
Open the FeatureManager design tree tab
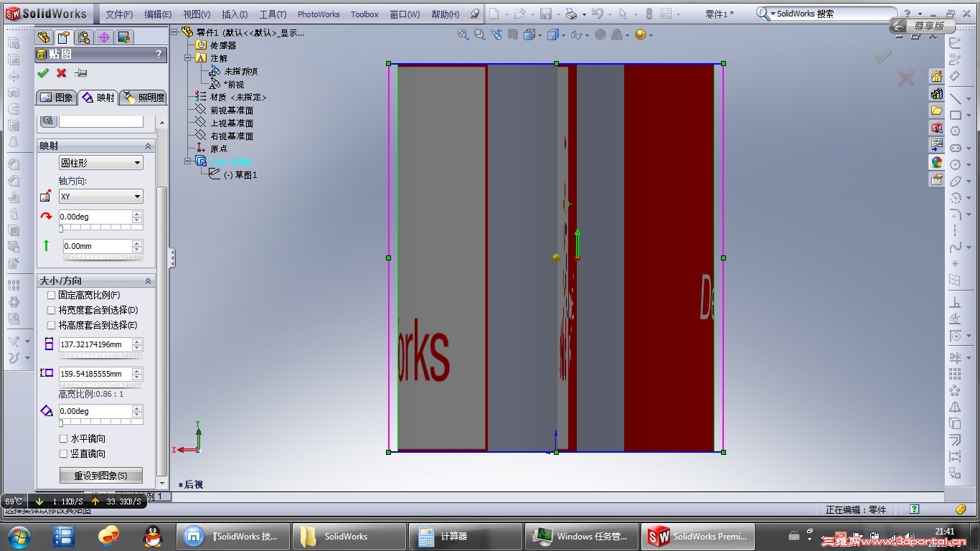[x=44, y=38]
